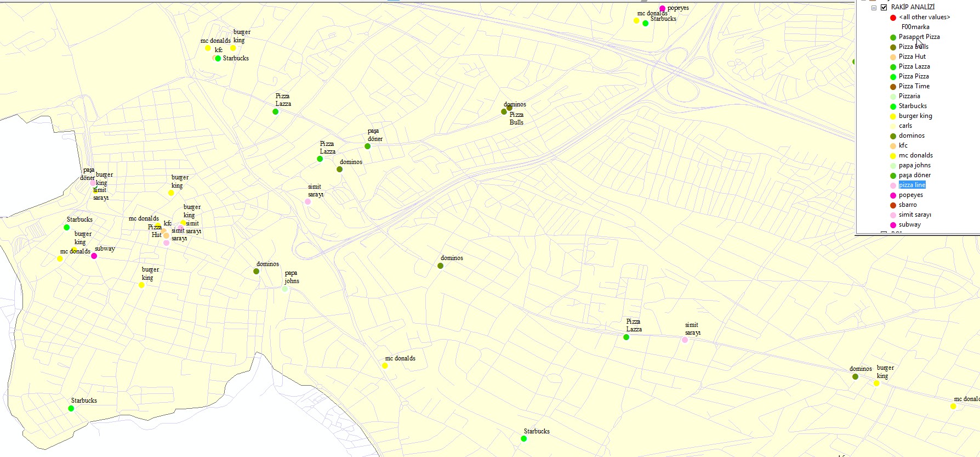Select the mc donalds legend label
The image size is (980, 457).
coord(916,155)
